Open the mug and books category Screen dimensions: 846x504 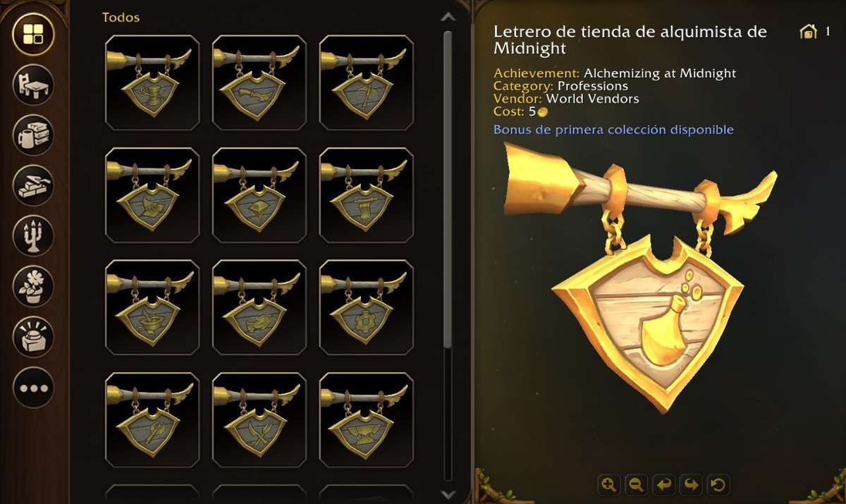tap(33, 135)
